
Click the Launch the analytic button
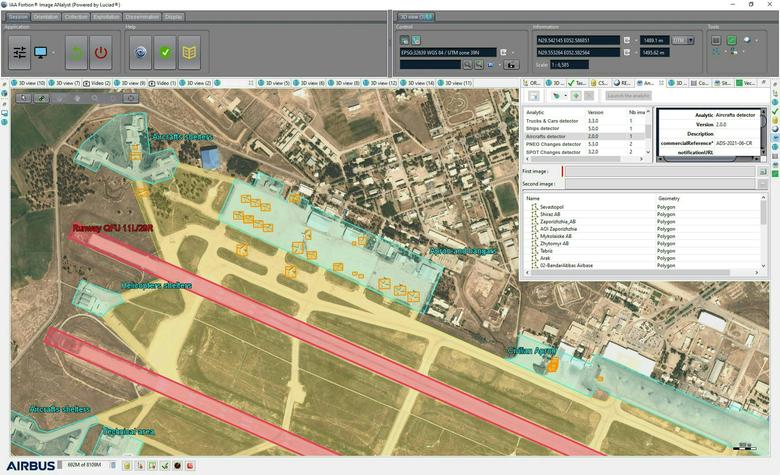pyautogui.click(x=628, y=96)
